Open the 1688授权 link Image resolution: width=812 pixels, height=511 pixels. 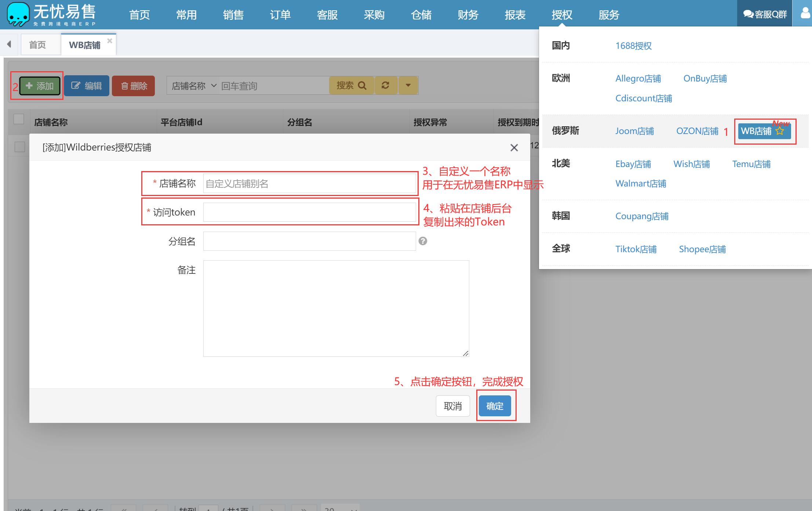[x=633, y=46]
